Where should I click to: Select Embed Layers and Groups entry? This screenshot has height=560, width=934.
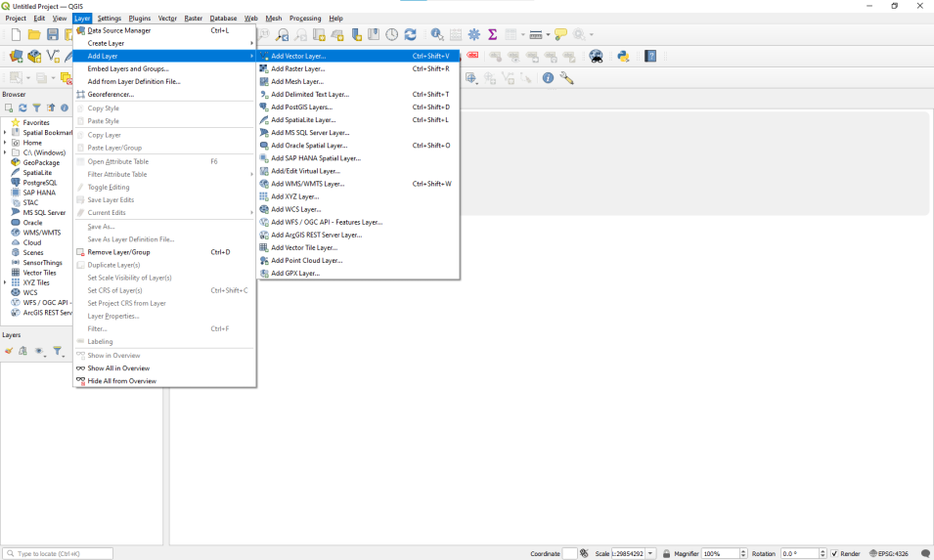click(x=164, y=69)
